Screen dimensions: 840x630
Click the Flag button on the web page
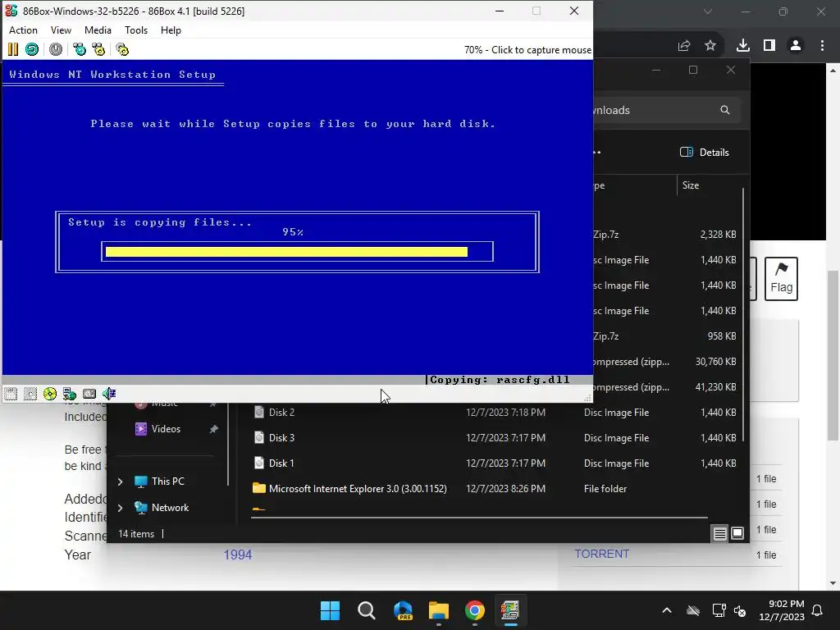point(781,279)
